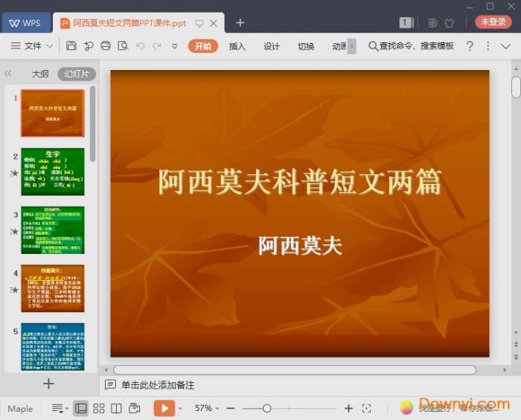Click the circular icon beside skin icon

[x=432, y=23]
